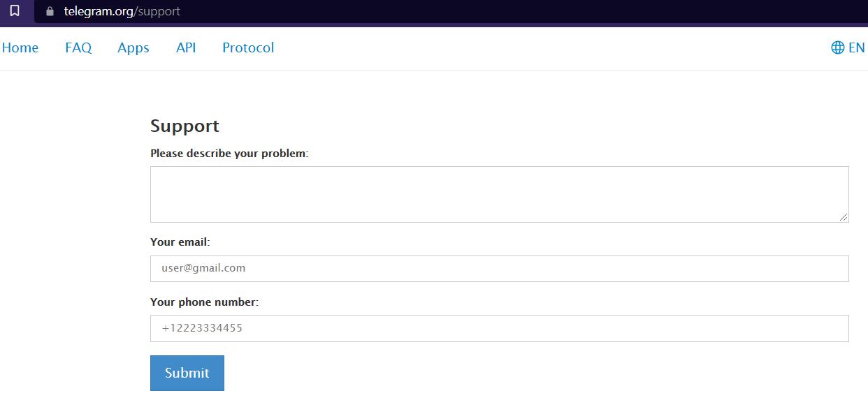The height and width of the screenshot is (400, 868).
Task: Navigate to the Apps section
Action: click(133, 47)
